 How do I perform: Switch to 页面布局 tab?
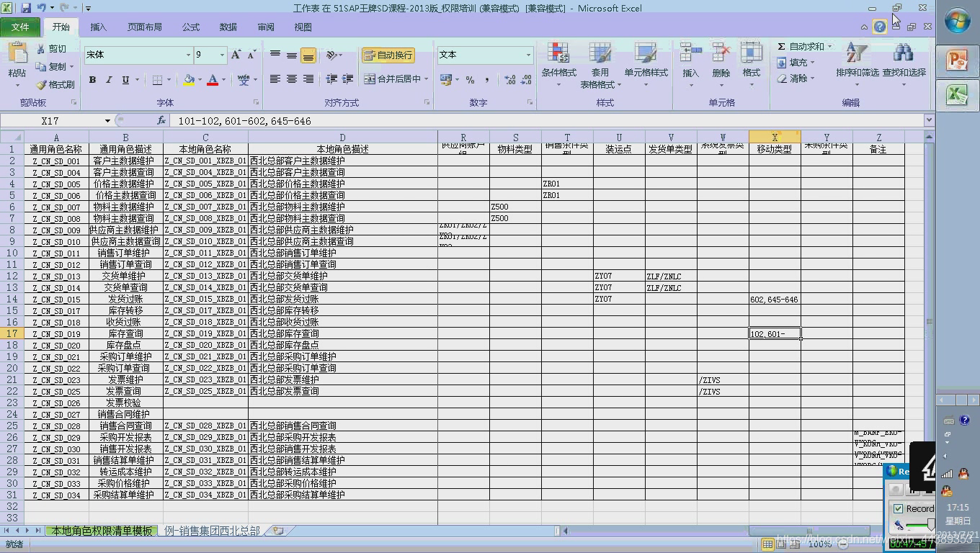tap(144, 27)
